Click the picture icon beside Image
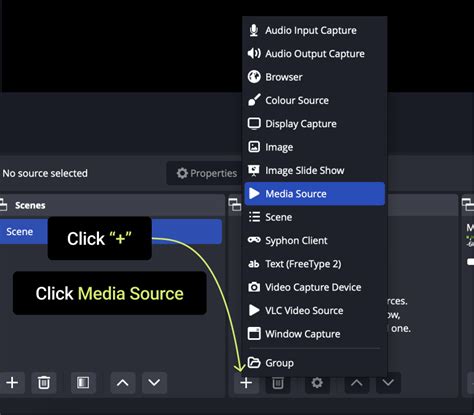Image resolution: width=474 pixels, height=415 pixels. tap(254, 147)
